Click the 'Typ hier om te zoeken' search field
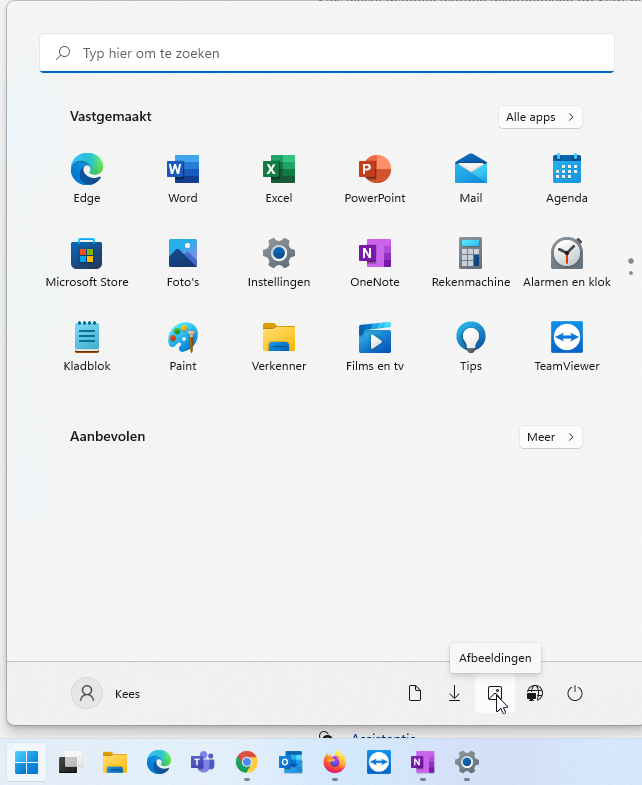 point(327,53)
